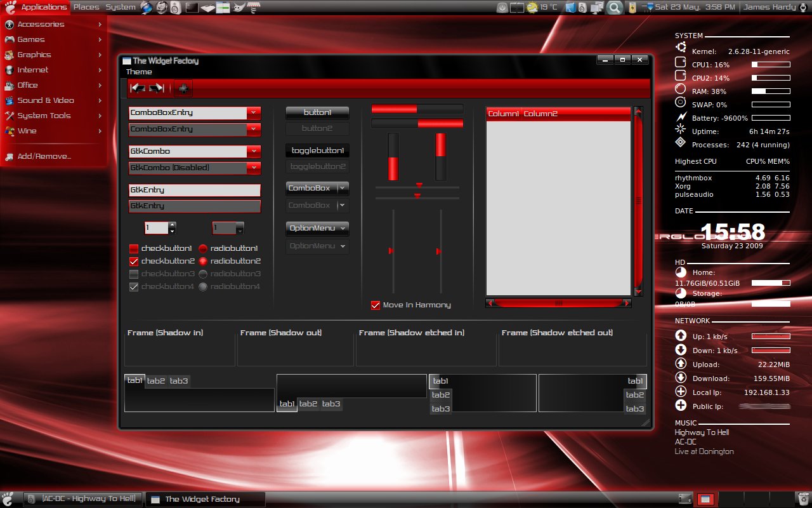The width and height of the screenshot is (812, 508).
Task: Click AC-DC Highway To Hell taskbar button
Action: click(84, 499)
